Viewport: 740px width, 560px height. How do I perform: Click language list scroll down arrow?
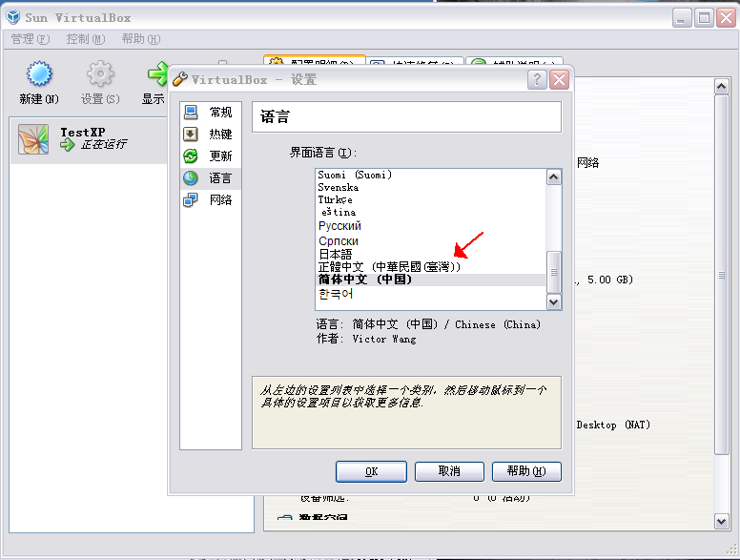[554, 301]
